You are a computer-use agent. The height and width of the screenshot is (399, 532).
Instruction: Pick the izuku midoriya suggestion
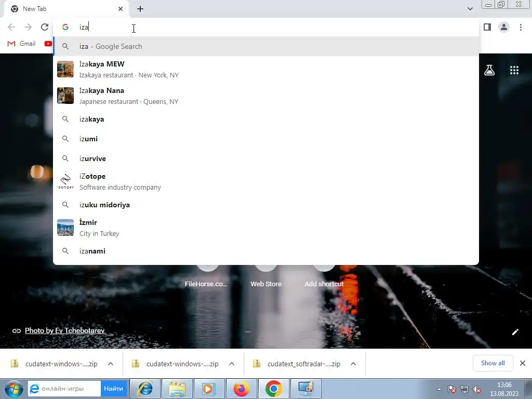[266, 205]
